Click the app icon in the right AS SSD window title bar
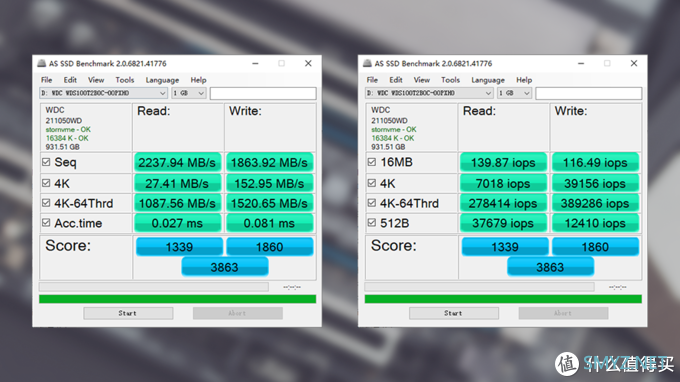 tap(367, 64)
